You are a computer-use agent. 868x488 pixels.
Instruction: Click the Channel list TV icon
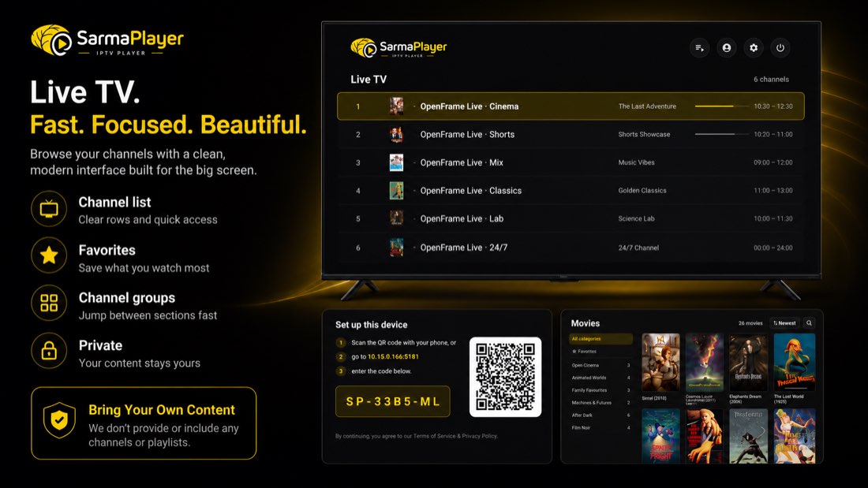pos(49,209)
